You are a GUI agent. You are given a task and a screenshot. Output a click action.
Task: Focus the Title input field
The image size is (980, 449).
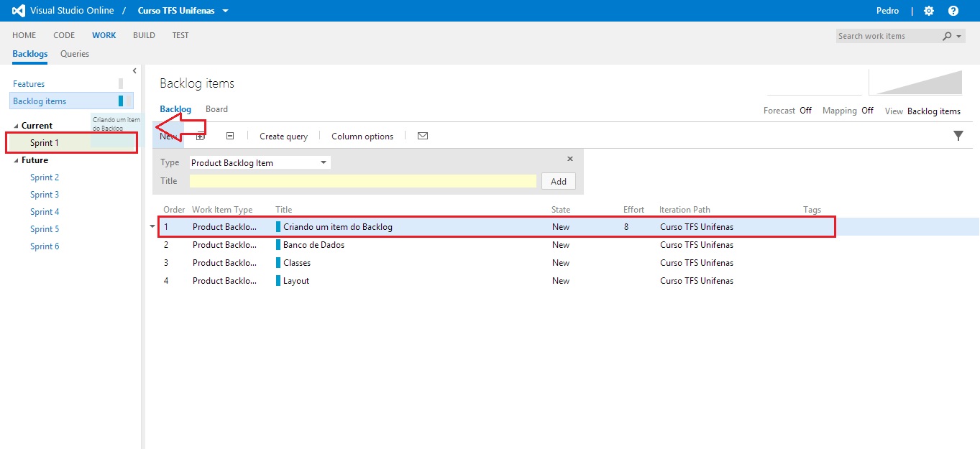363,181
